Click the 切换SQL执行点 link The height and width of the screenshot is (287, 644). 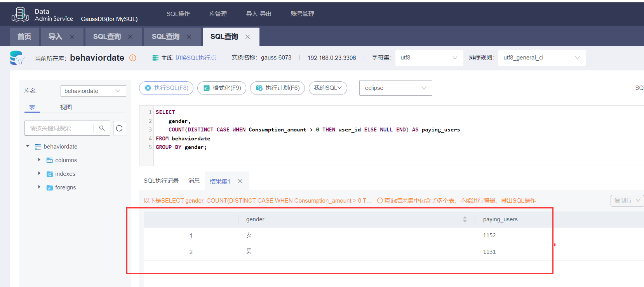195,58
